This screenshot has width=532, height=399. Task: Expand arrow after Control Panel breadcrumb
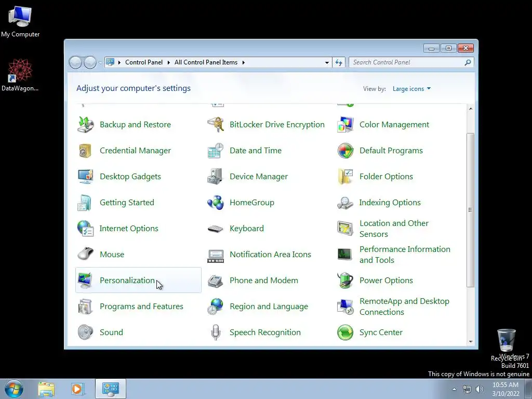[169, 62]
